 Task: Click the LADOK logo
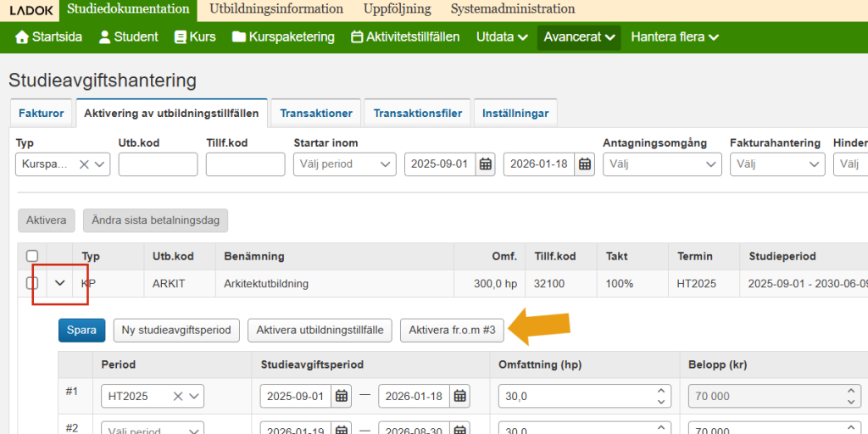coord(31,9)
